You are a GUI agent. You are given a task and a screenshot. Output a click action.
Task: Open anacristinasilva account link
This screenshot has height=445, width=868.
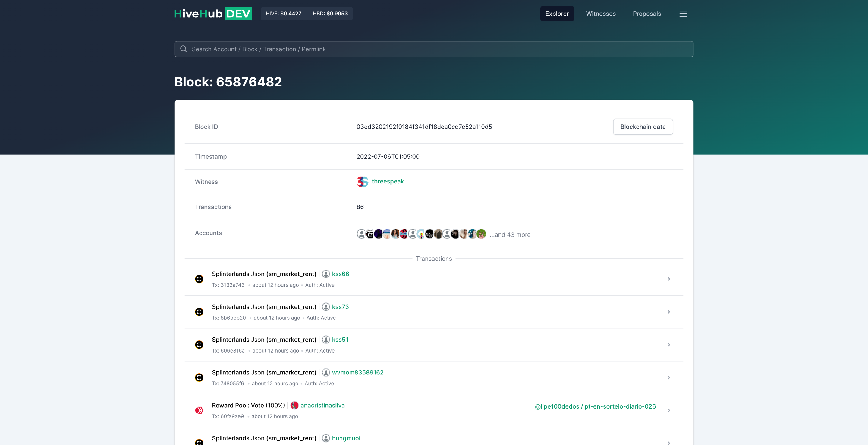click(x=322, y=405)
